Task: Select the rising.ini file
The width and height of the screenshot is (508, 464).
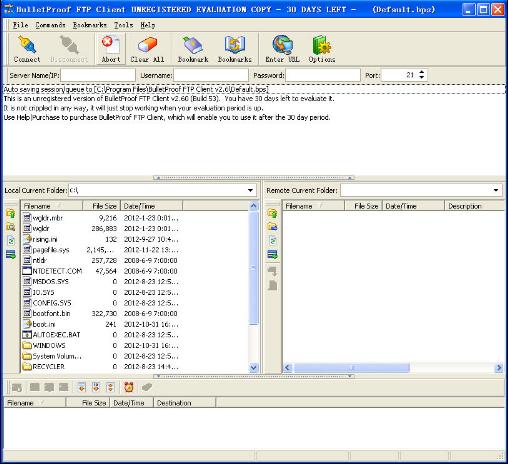Action: (45, 239)
